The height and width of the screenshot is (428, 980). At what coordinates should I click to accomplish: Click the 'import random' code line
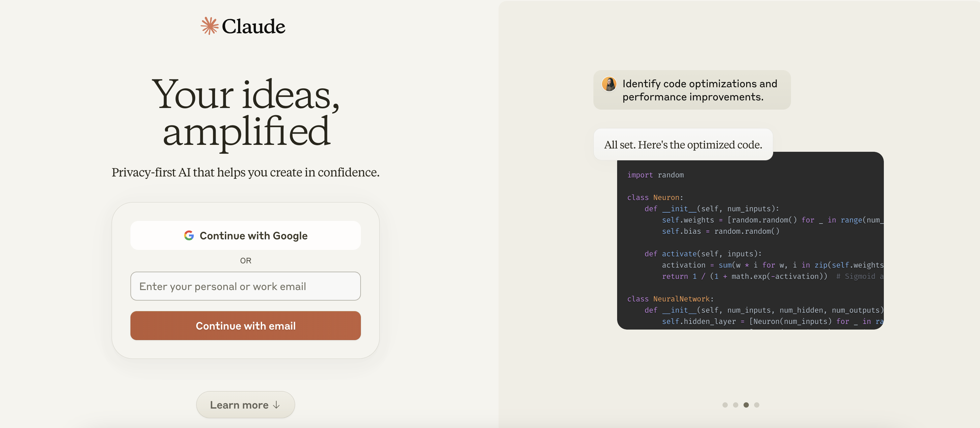click(x=656, y=175)
